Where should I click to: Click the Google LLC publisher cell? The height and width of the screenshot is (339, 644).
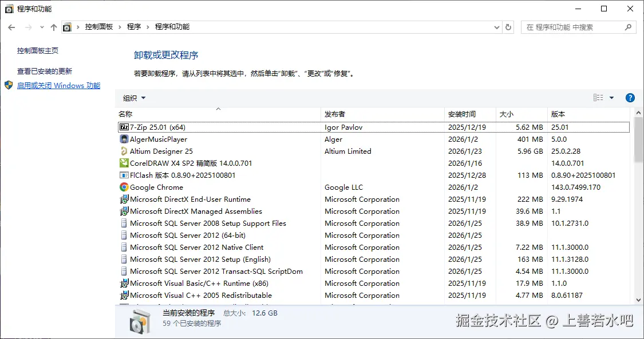pyautogui.click(x=344, y=188)
